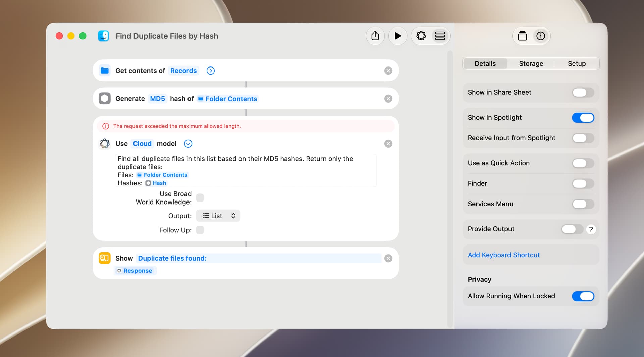Expand Get contents options chevron
Image resolution: width=644 pixels, height=357 pixels.
[210, 71]
